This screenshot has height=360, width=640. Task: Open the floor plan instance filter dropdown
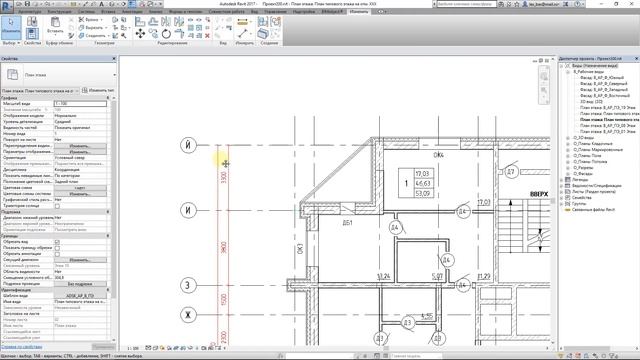(x=40, y=91)
